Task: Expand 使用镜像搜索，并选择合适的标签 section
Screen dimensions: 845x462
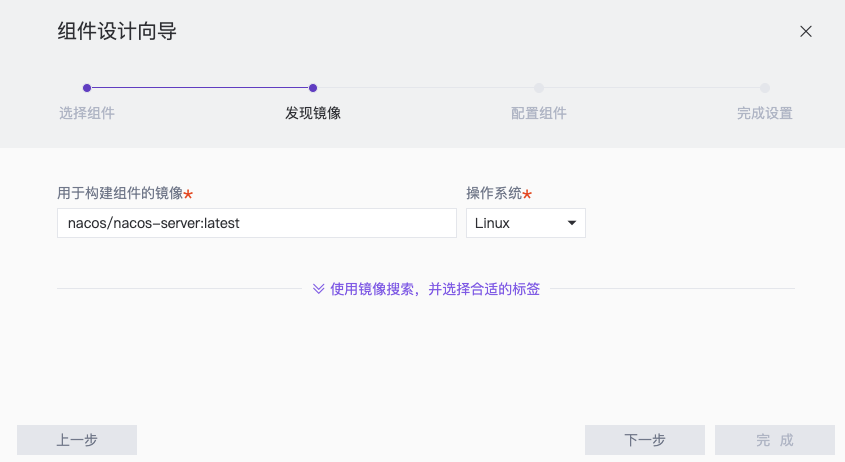Action: [x=435, y=289]
